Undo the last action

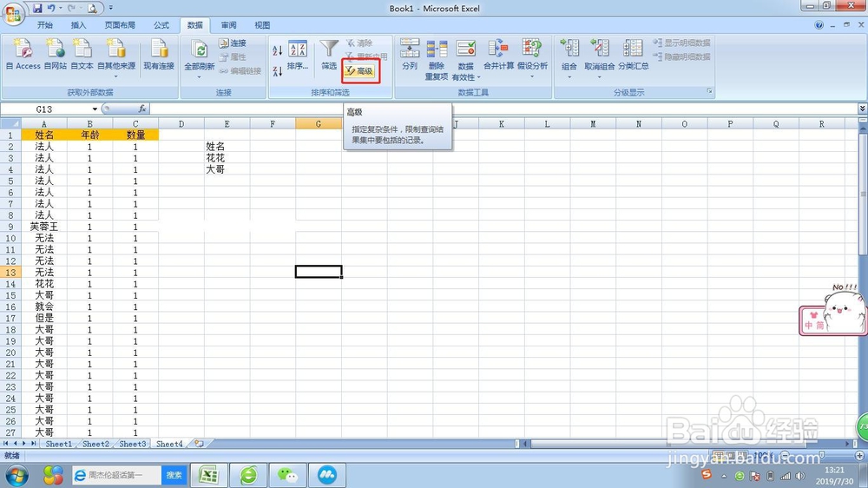tap(51, 8)
